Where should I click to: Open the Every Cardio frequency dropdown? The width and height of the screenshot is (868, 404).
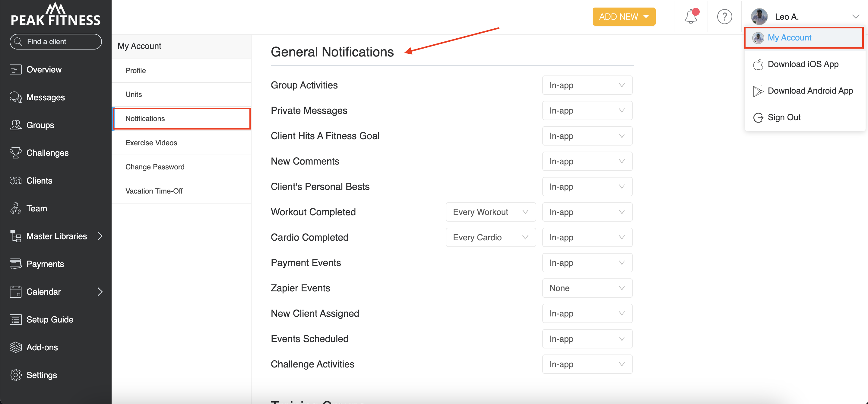tap(491, 237)
